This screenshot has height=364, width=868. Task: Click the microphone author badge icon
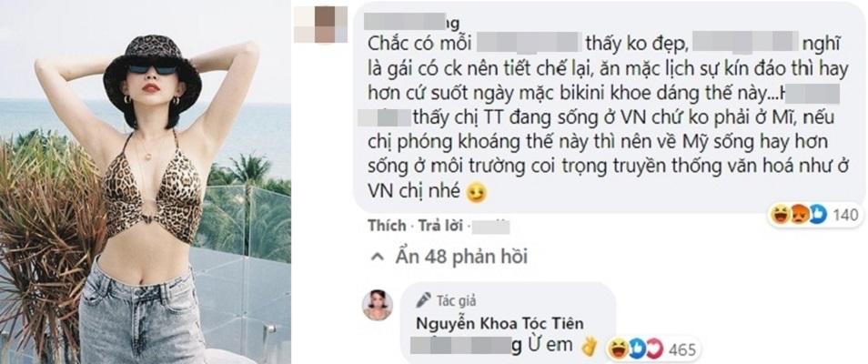[x=423, y=300]
